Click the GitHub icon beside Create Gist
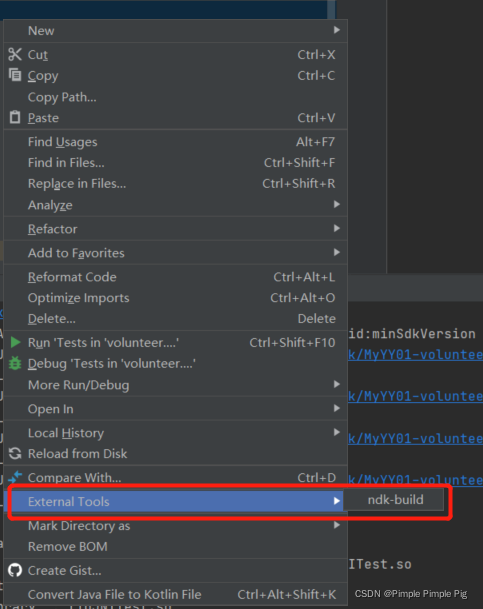This screenshot has width=483, height=609. coord(15,570)
